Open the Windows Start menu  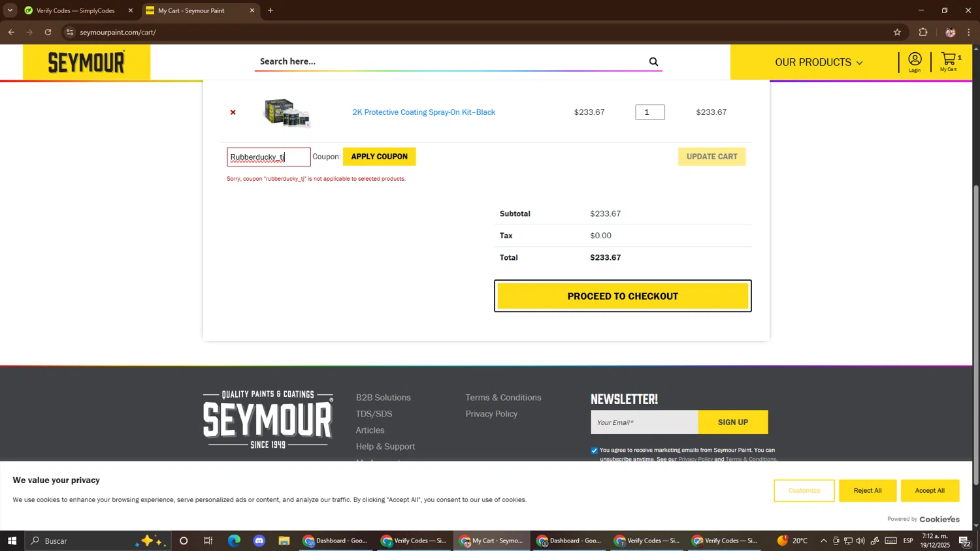click(12, 541)
